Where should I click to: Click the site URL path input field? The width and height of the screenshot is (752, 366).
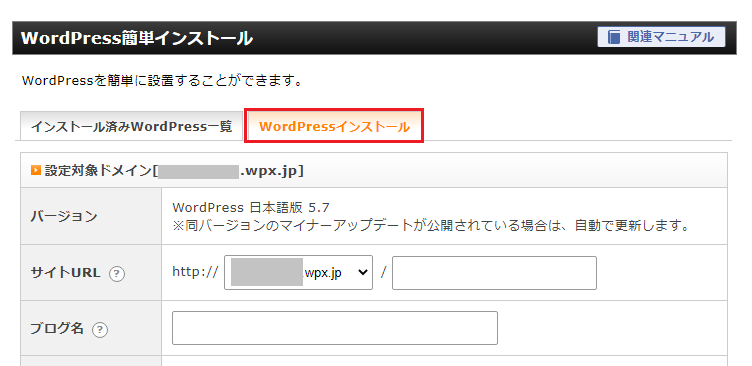click(494, 273)
